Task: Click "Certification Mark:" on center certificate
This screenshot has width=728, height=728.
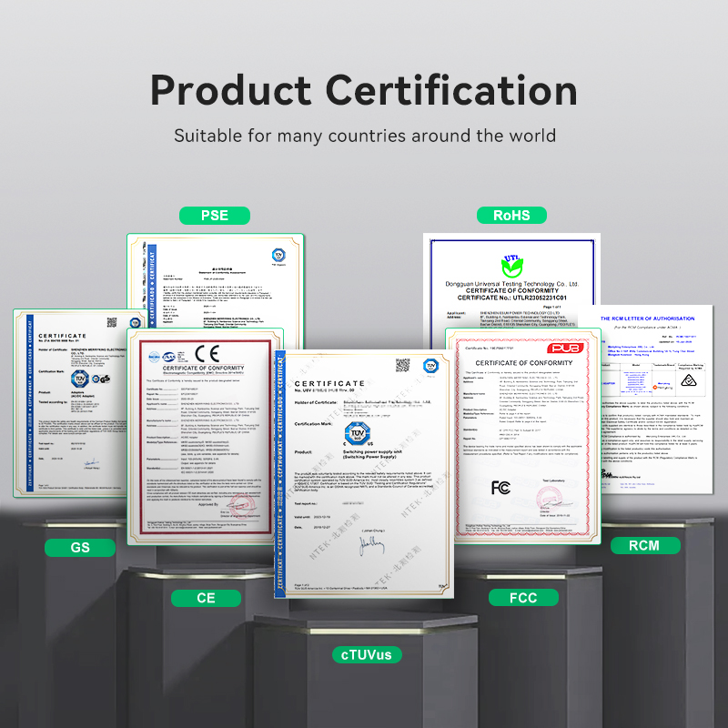Action: click(313, 424)
